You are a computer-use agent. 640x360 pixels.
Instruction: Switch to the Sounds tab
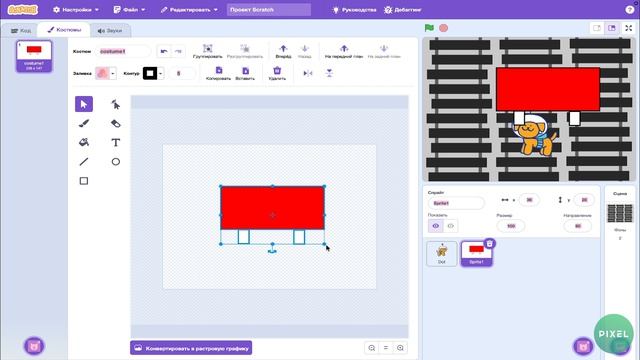point(110,31)
